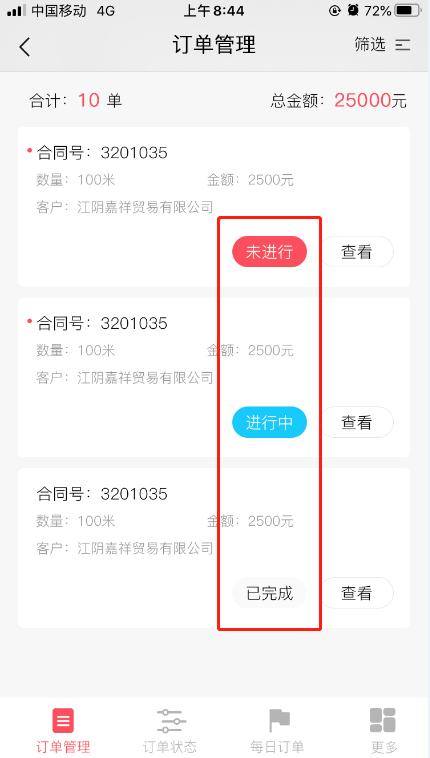
Task: Select the 每日订单 flag icon
Action: 279,721
